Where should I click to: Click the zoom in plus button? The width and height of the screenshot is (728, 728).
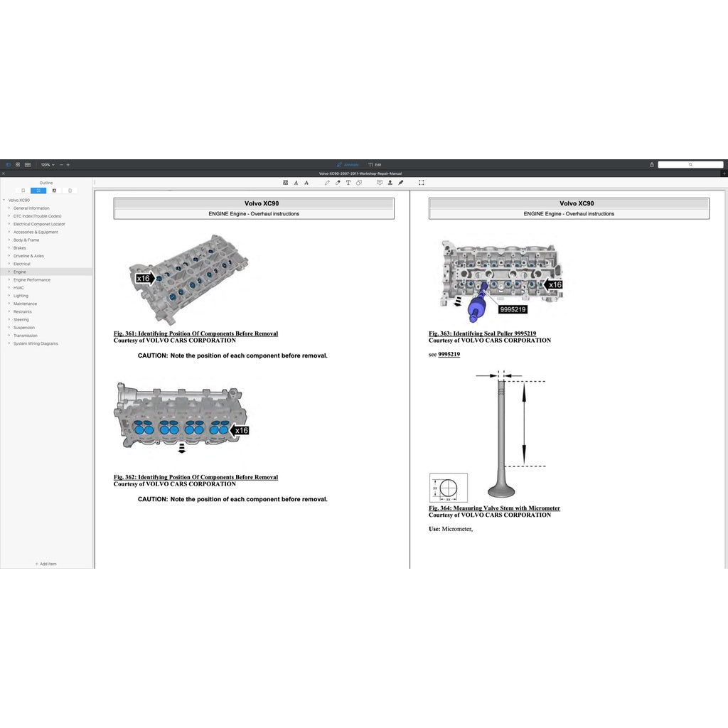[x=68, y=164]
